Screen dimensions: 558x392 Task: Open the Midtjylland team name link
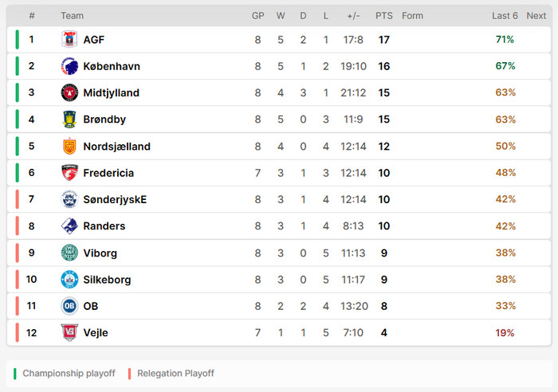click(x=111, y=93)
